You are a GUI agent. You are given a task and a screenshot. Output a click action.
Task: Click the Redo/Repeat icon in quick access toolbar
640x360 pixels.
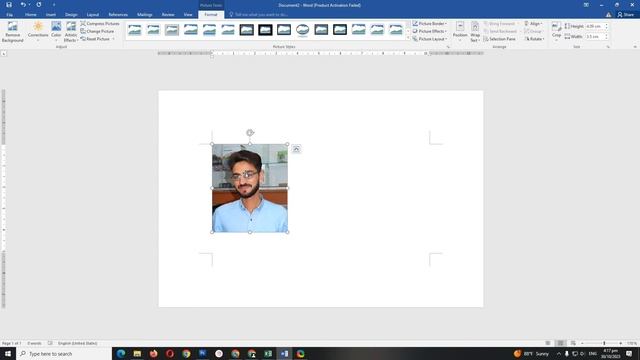[39, 5]
